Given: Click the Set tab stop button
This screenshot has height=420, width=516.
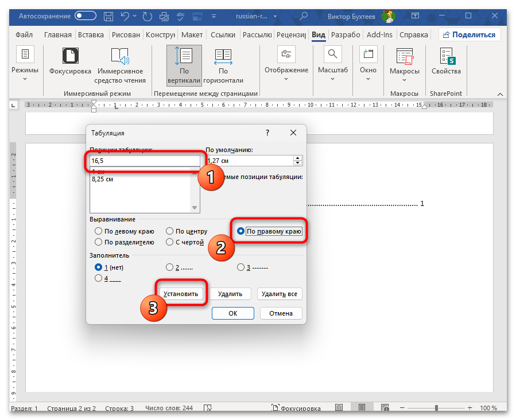Looking at the screenshot, I should (x=181, y=294).
